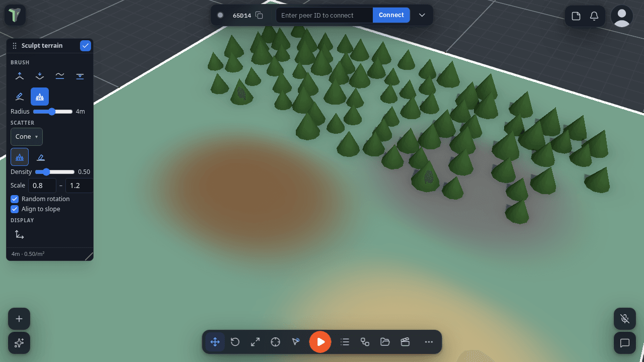Screen dimensions: 644x362
Task: Click the add plus button
Action: point(19,319)
